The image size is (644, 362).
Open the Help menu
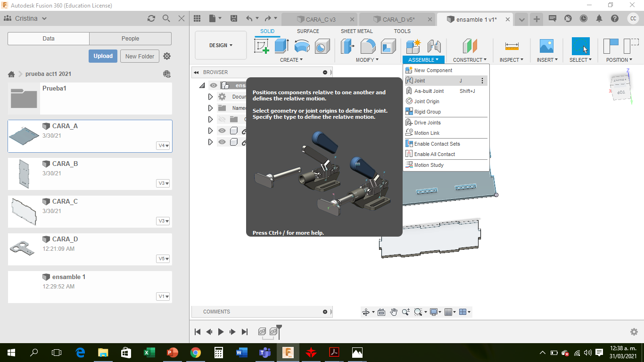[x=615, y=18]
